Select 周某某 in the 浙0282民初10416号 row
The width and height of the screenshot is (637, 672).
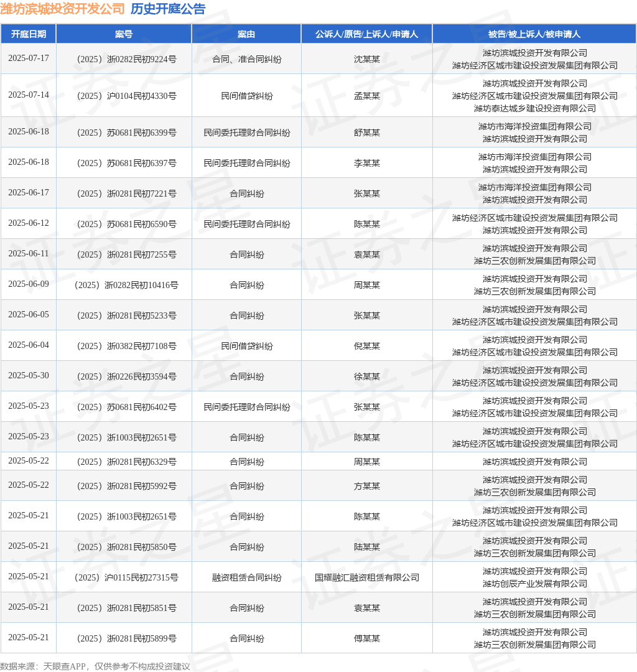point(366,285)
